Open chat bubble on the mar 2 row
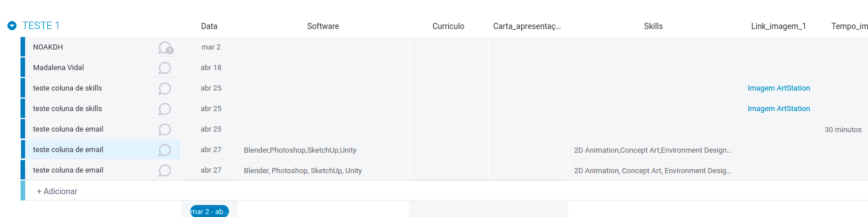 click(165, 48)
